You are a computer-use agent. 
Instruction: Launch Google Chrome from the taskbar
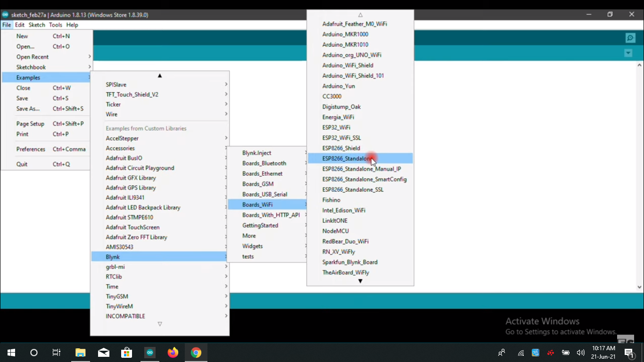tap(196, 352)
